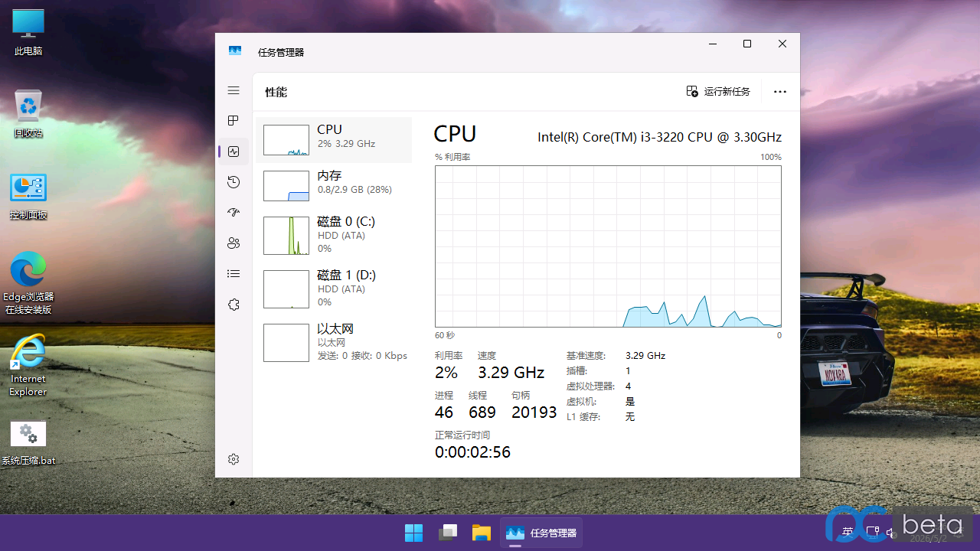Click the uptime value 0:00:02:56
The image size is (980, 551).
(x=472, y=452)
